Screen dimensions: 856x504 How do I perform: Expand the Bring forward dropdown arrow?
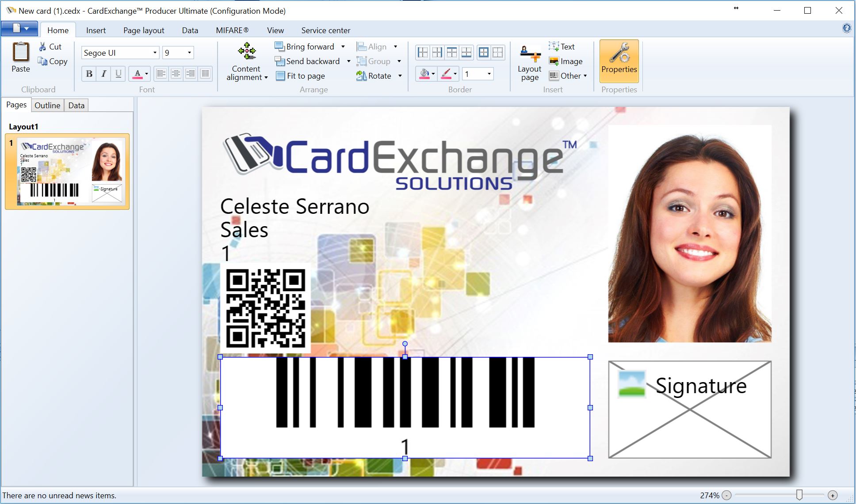[343, 46]
